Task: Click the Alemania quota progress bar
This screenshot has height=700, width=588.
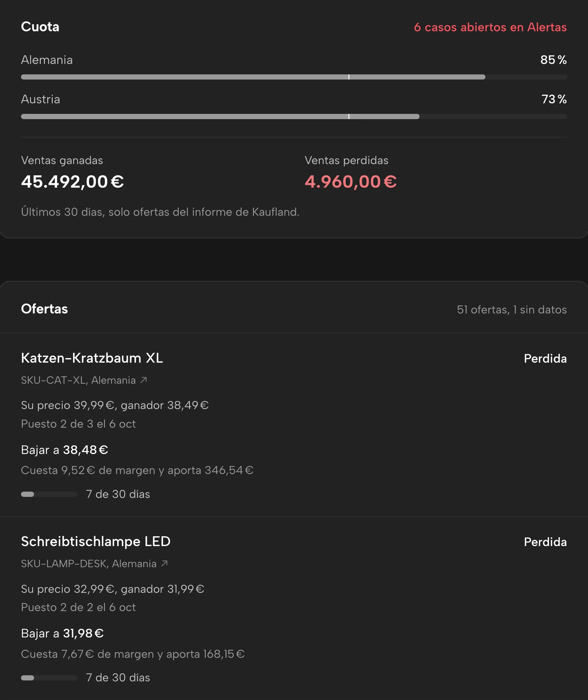Action: (x=294, y=77)
